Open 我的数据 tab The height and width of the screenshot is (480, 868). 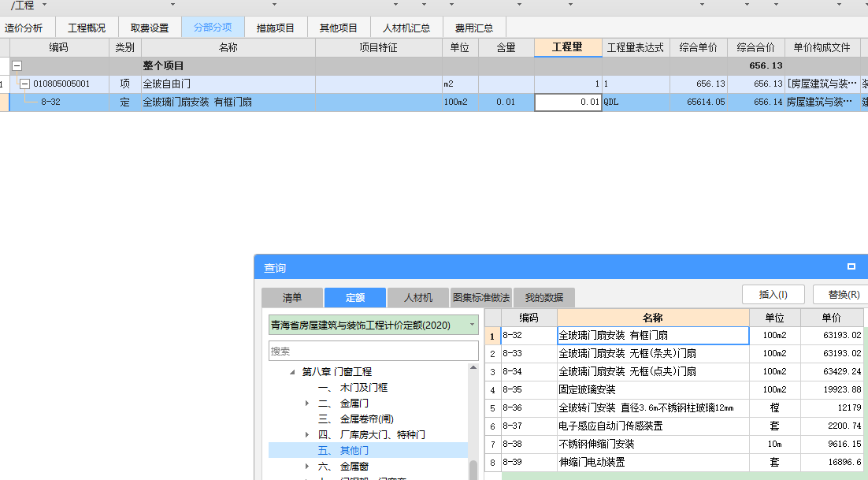tap(544, 298)
